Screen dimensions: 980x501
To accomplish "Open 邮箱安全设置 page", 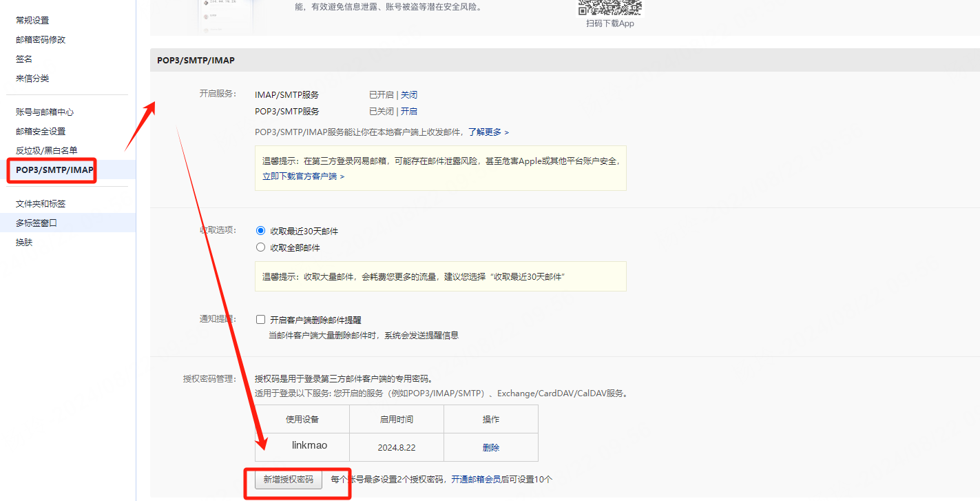I will pyautogui.click(x=41, y=131).
